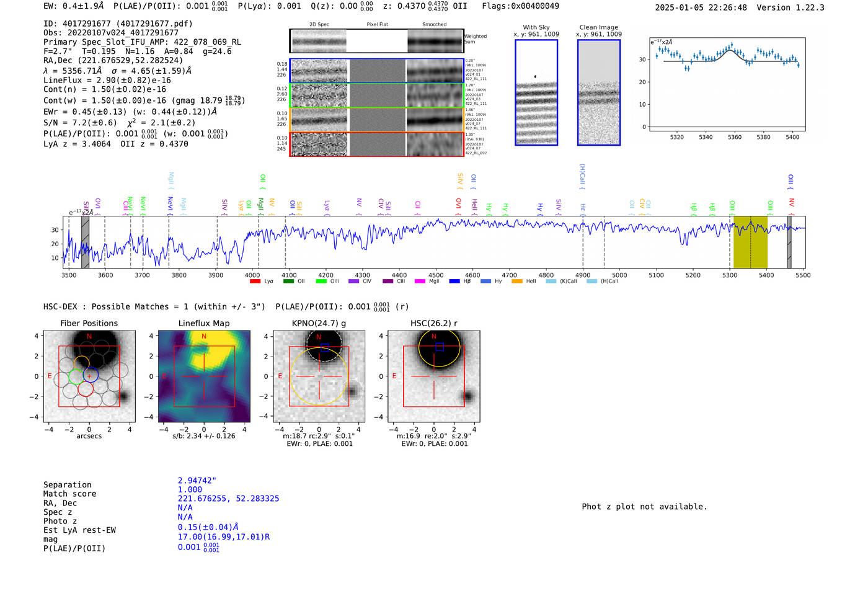Click the green fiber circle in Fiber Positions
The image size is (868, 591).
pyautogui.click(x=75, y=376)
